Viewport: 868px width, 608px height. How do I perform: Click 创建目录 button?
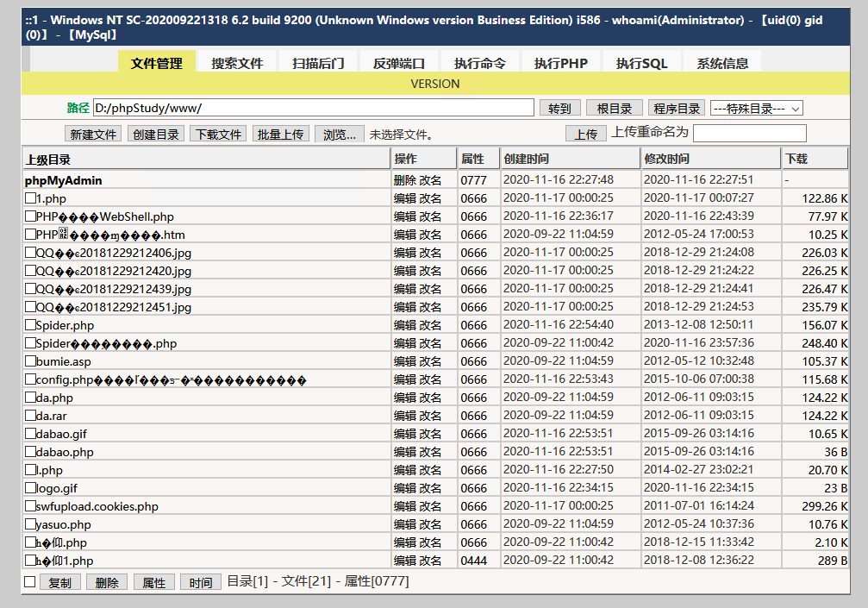(x=155, y=134)
